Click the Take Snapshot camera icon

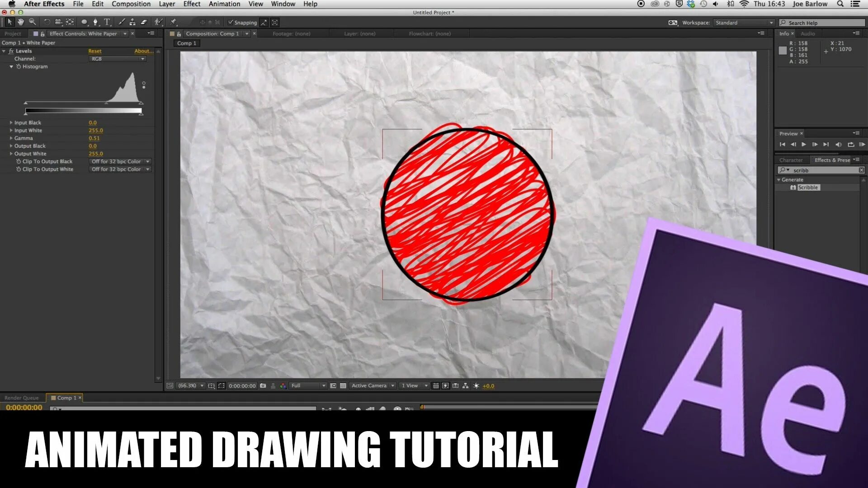point(263,385)
